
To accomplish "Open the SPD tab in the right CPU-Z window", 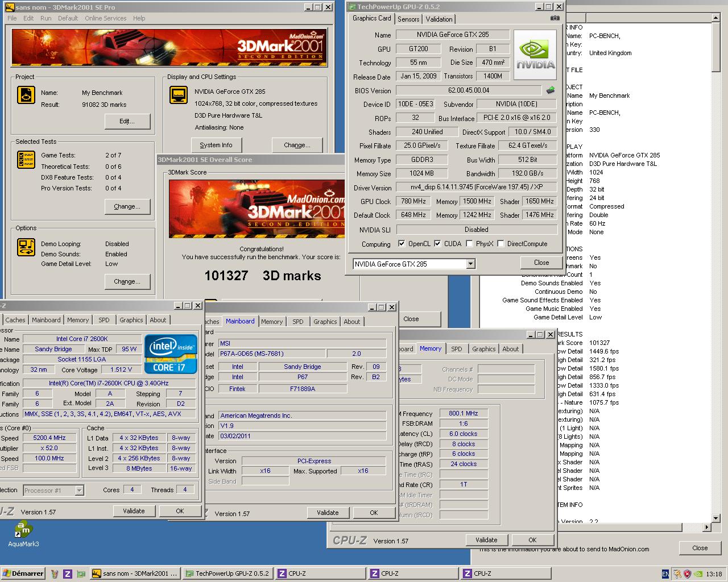I will click(x=457, y=349).
